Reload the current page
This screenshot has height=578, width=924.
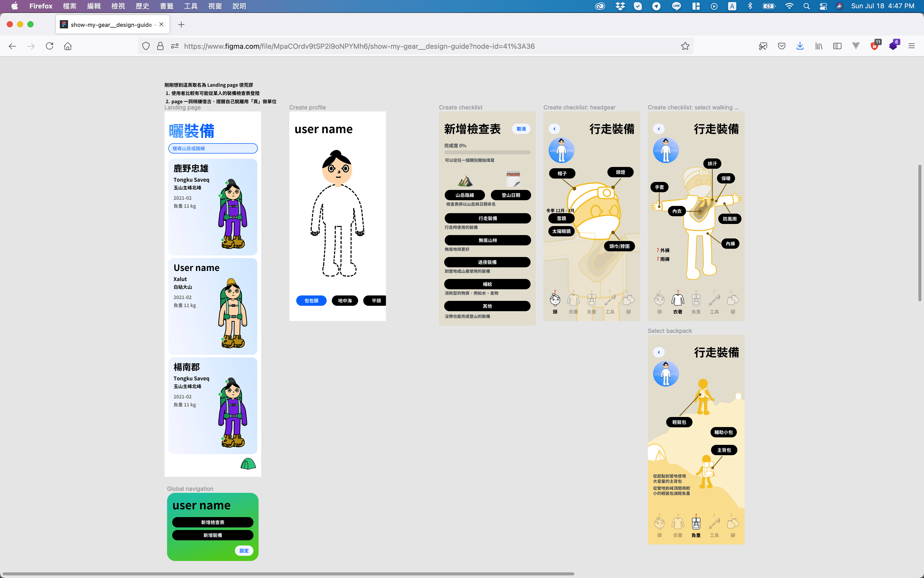coord(49,46)
